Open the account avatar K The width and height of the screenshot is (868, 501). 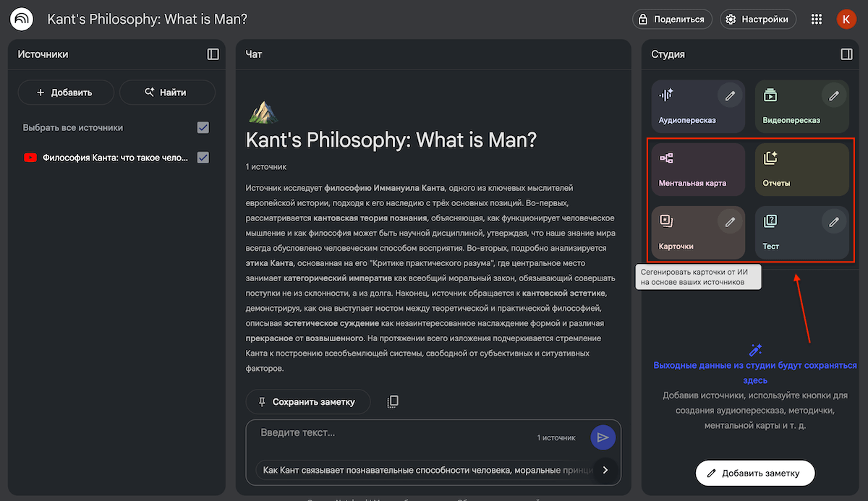[x=846, y=20]
